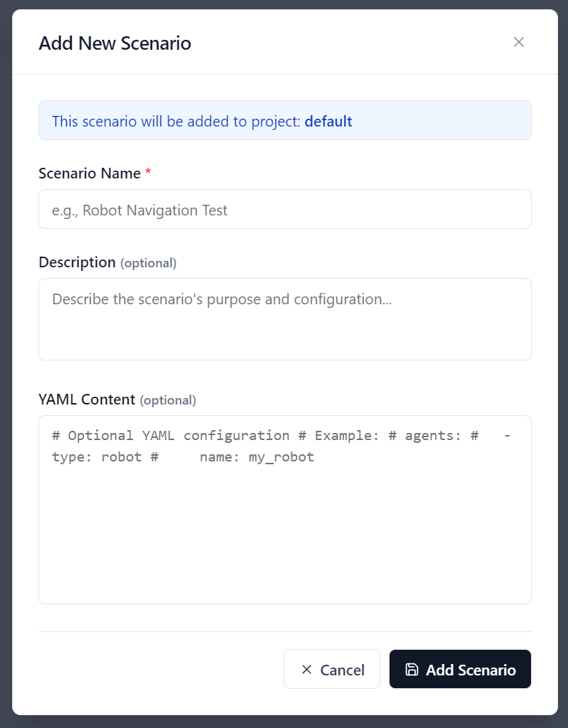568x728 pixels.
Task: Submit with the Add Scenario button
Action: [460, 669]
